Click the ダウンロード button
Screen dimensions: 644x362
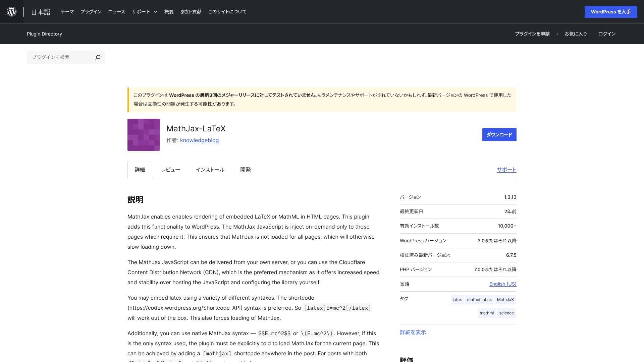(x=499, y=135)
